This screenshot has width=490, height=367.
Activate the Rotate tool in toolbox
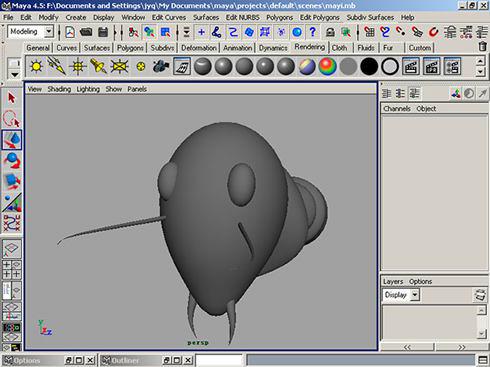12,161
